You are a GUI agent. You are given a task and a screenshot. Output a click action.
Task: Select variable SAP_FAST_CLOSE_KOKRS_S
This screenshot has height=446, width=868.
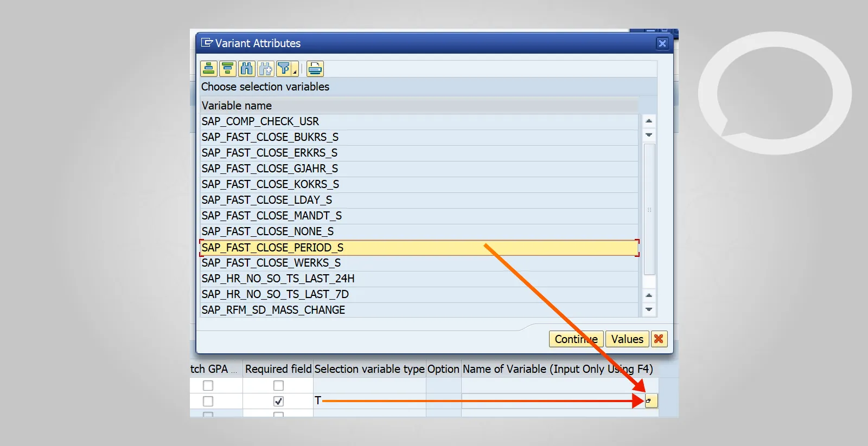coord(419,184)
